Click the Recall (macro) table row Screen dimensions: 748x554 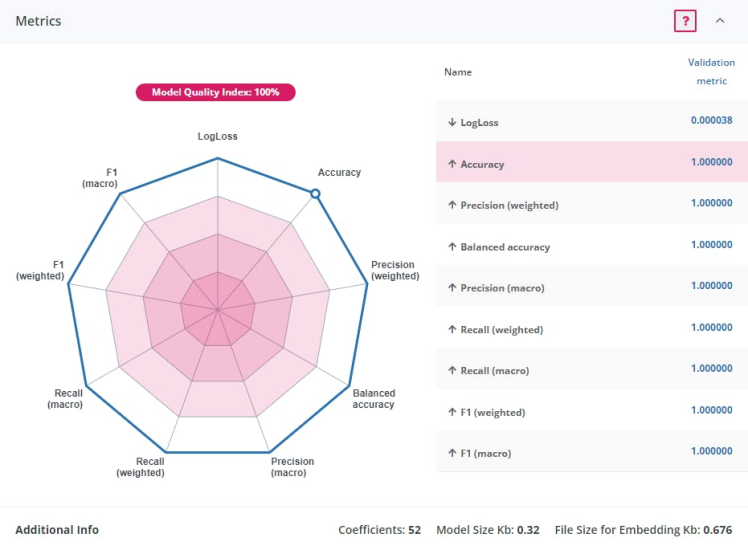click(591, 370)
